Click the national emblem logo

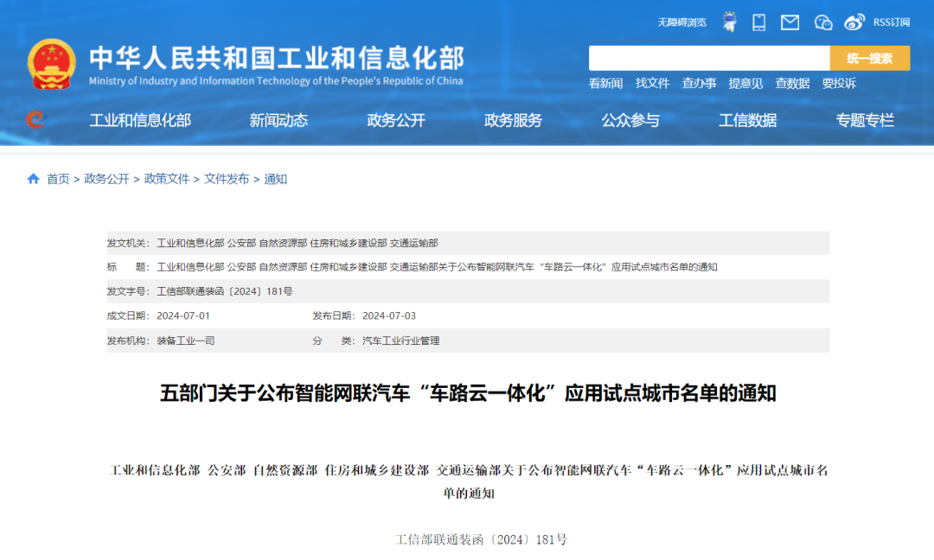tap(51, 64)
